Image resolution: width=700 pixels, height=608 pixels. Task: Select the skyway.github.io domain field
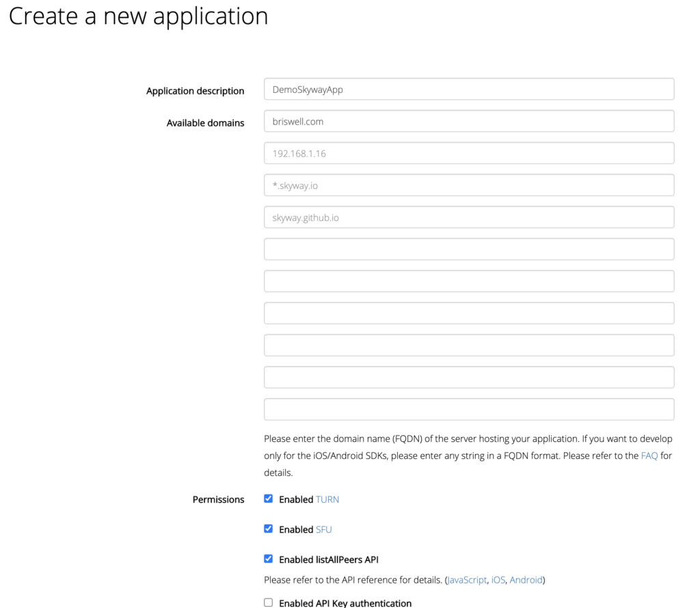468,217
